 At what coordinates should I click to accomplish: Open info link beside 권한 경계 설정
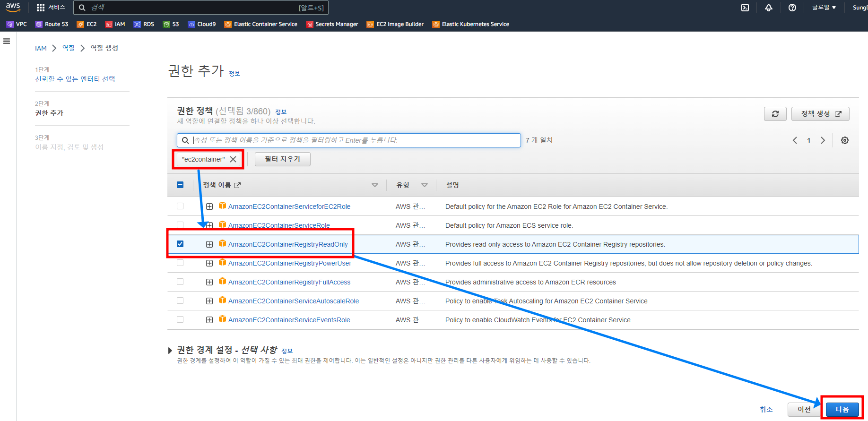tap(287, 351)
